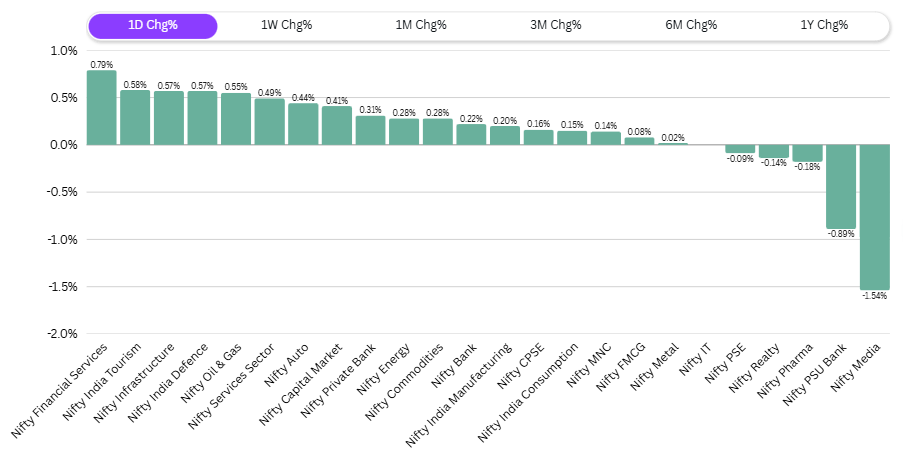Select the Nifty Pharma bar

807,153
